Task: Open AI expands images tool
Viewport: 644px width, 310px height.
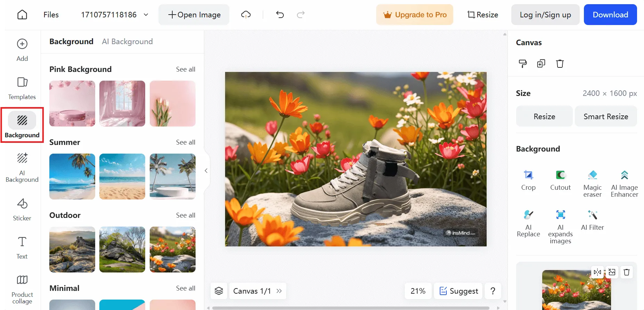Action: coord(560,227)
